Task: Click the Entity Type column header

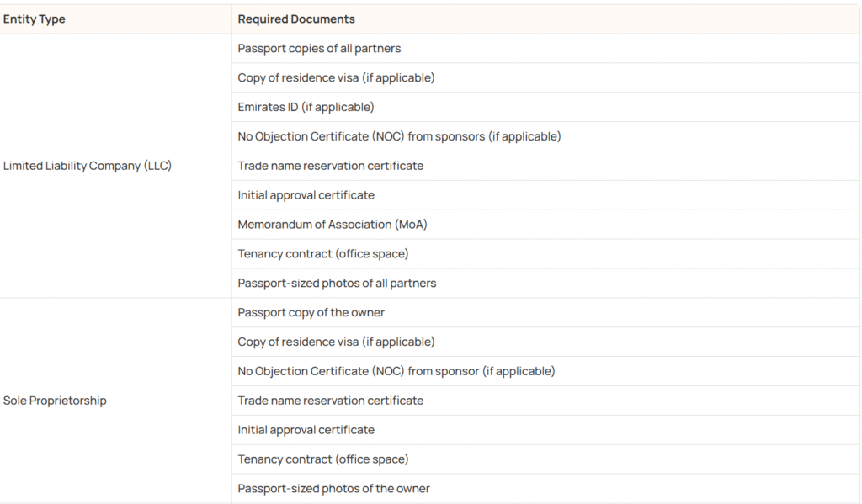Action: (x=115, y=19)
